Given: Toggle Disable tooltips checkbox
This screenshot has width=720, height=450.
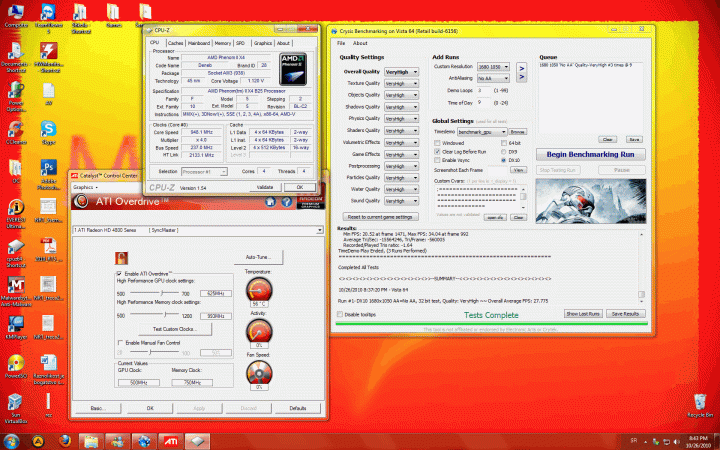Looking at the screenshot, I should coord(340,315).
